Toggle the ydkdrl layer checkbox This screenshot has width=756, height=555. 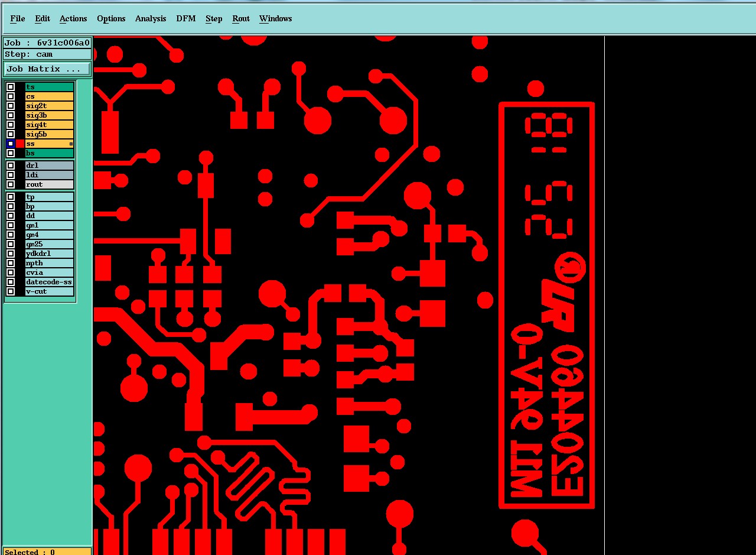(11, 254)
